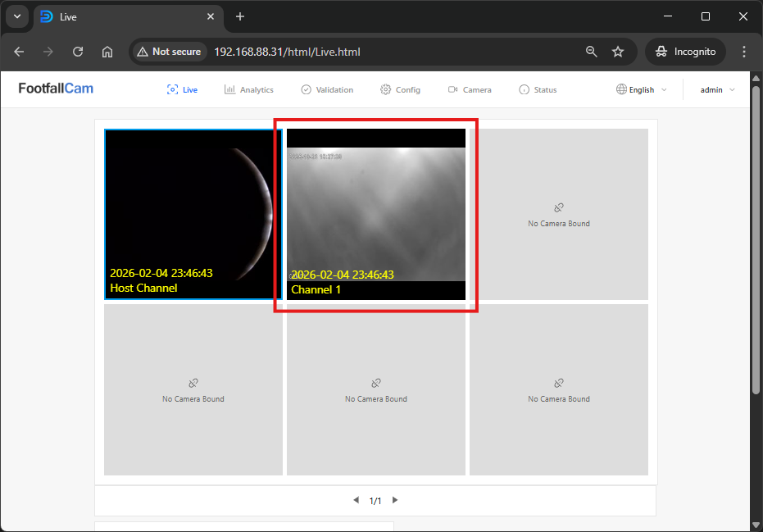The height and width of the screenshot is (532, 763).
Task: Select the Channel 1 video feed
Action: tap(376, 214)
